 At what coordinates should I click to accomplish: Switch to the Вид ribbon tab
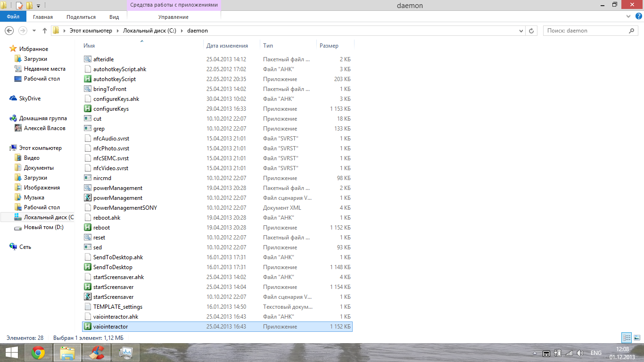(114, 17)
